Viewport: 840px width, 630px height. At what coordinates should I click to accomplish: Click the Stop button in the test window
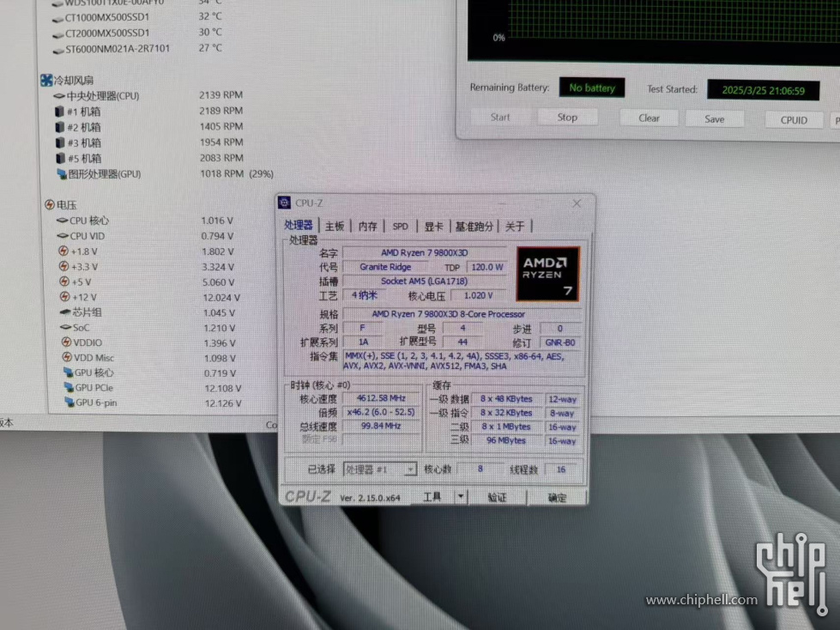point(567,118)
